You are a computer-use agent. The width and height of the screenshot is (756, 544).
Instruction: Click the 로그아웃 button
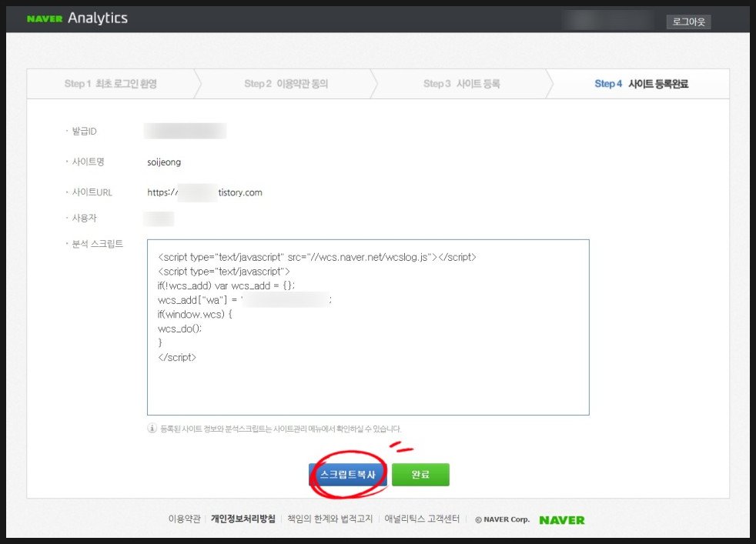(x=688, y=22)
